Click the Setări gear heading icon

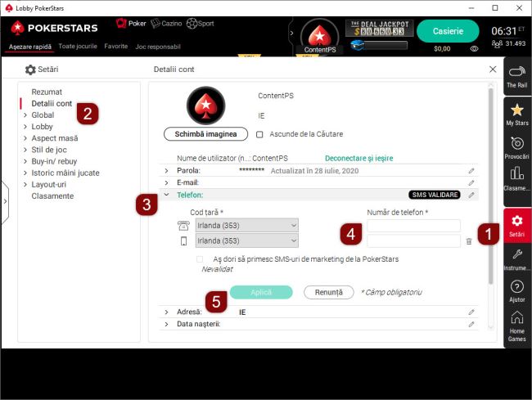coord(30,70)
